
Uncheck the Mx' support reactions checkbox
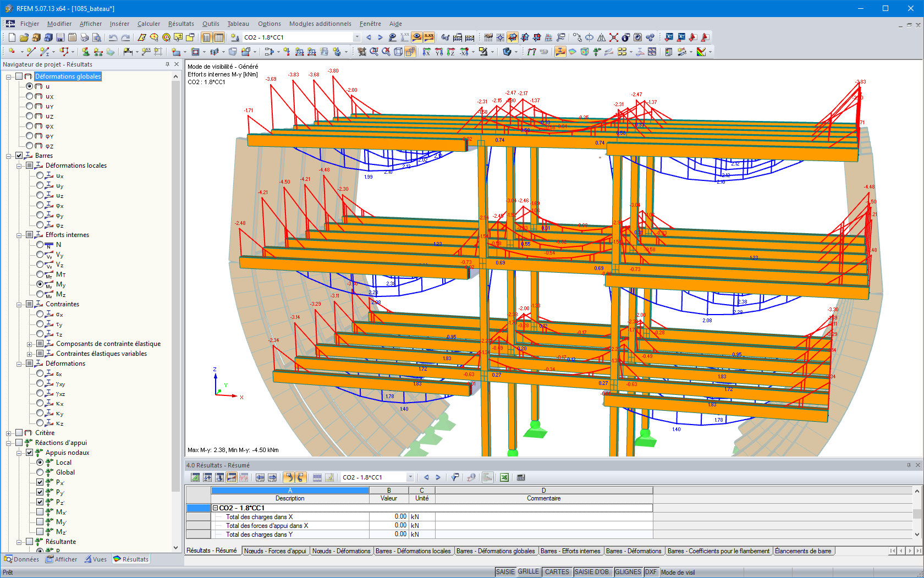tap(40, 511)
